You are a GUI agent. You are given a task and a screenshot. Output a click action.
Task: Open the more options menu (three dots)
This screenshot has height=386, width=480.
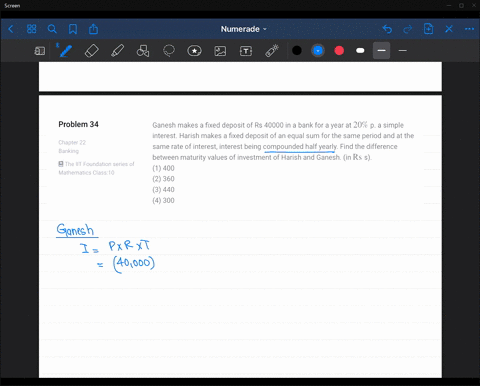point(469,29)
